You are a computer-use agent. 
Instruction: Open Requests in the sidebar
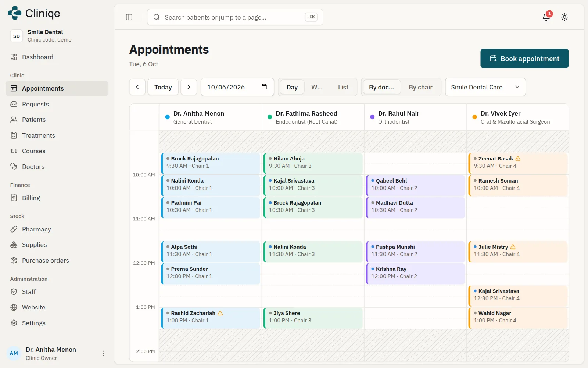(57, 104)
